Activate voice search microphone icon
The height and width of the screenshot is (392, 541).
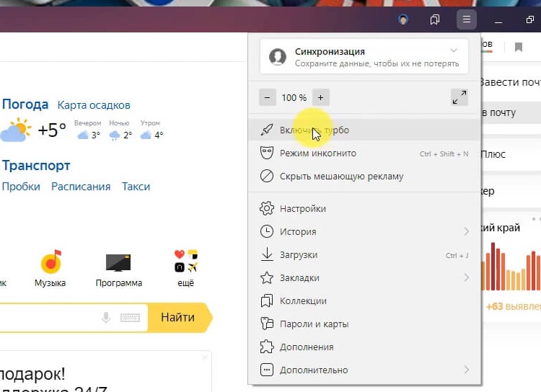pos(106,318)
